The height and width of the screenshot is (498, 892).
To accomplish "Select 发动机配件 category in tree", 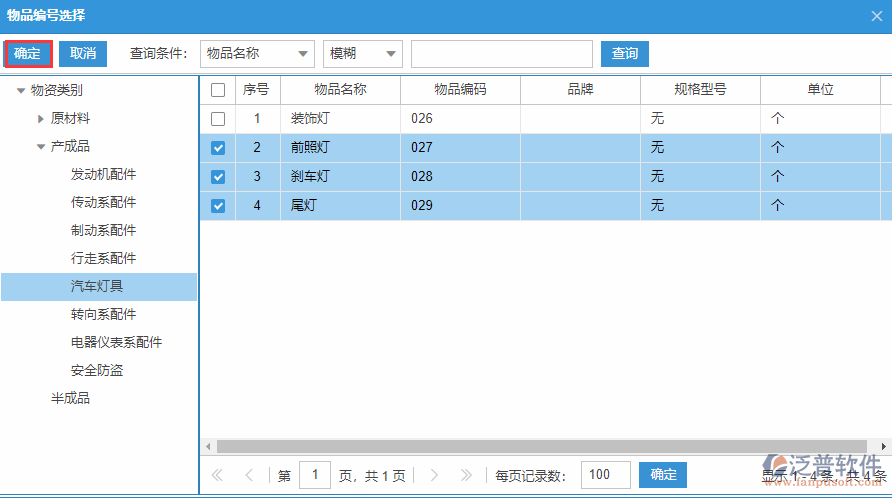I will 104,174.
